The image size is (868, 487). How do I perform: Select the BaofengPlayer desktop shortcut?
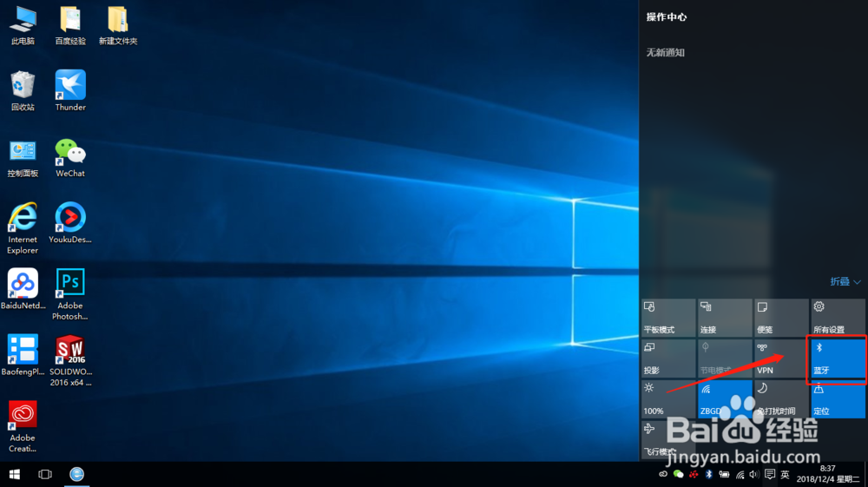click(23, 355)
